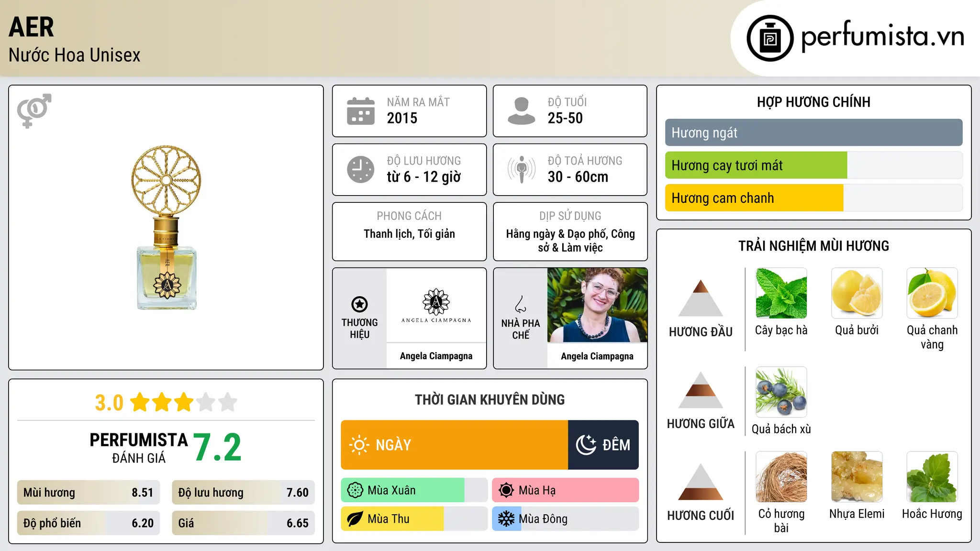Click the Nước Hoa Unisex subtitle
Image resolution: width=980 pixels, height=551 pixels.
75,55
